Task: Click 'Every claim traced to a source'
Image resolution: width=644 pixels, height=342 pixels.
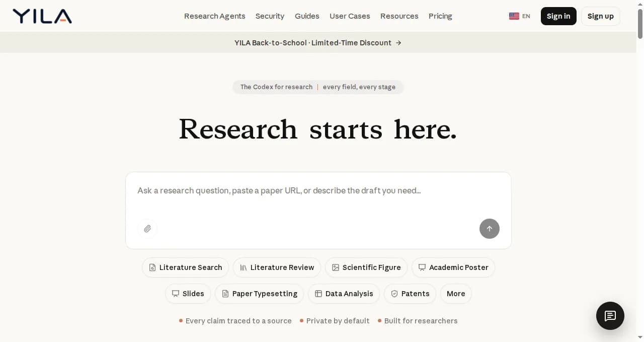Action: coord(238,321)
